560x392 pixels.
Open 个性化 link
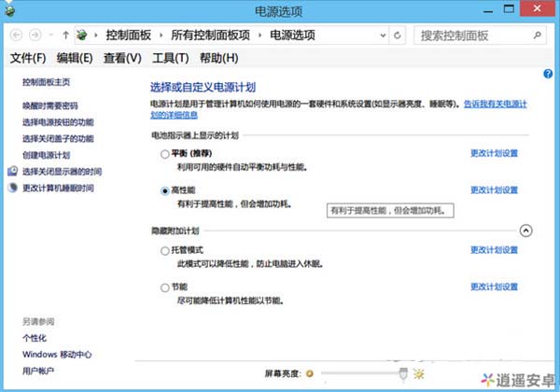(35, 338)
